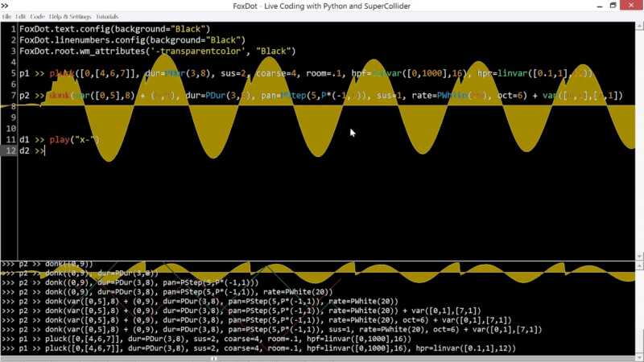Image resolution: width=644 pixels, height=362 pixels.
Task: Click console line containing 'sus=1, rate=PWhite(20), oct=6'
Action: pos(271,330)
